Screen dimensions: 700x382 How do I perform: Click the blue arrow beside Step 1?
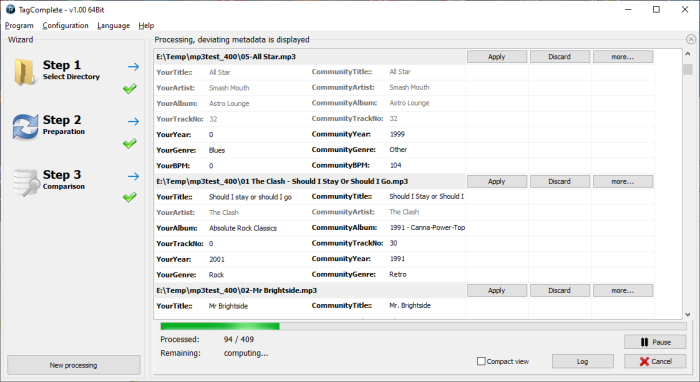pyautogui.click(x=133, y=67)
